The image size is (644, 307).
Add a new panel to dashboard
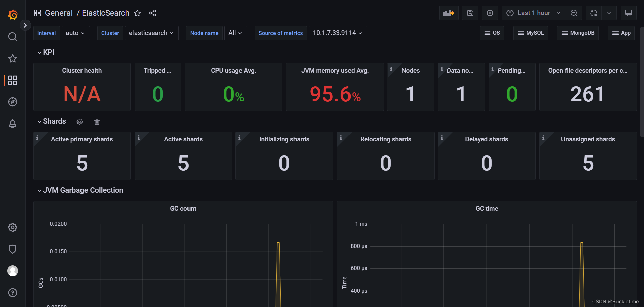click(449, 13)
